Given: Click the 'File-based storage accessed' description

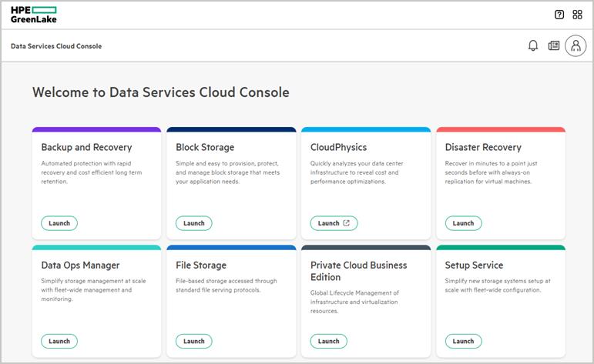Looking at the screenshot, I should 227,286.
